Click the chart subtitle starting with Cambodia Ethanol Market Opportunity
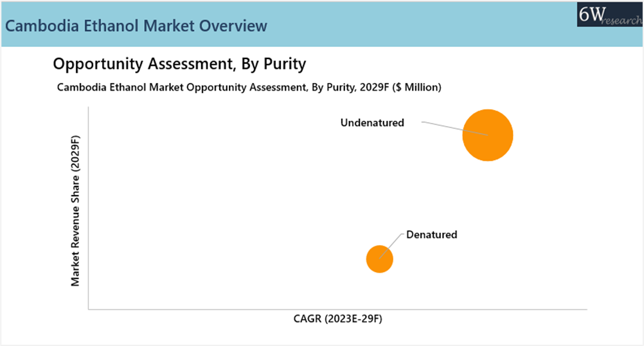The width and height of the screenshot is (644, 346). click(x=249, y=87)
